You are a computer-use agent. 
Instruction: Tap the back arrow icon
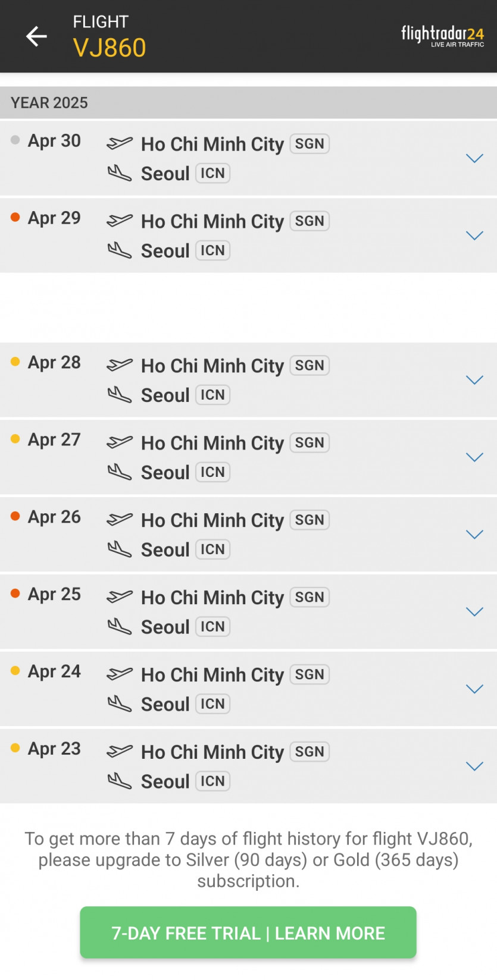click(36, 36)
